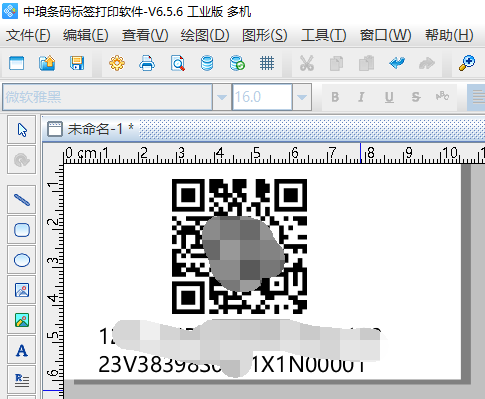
Task: Toggle Bold formatting button
Action: [335, 97]
